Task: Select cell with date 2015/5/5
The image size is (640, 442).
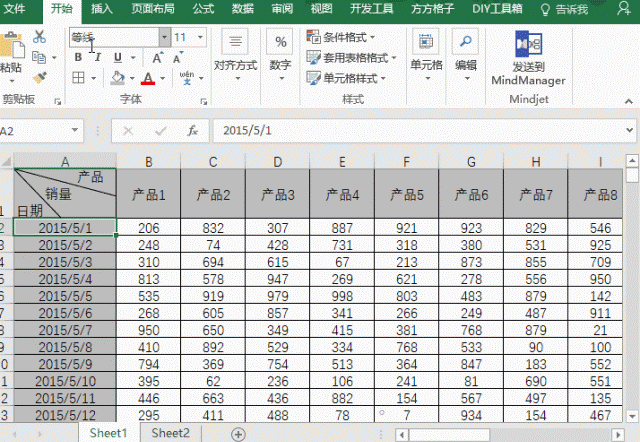Action: [65, 295]
